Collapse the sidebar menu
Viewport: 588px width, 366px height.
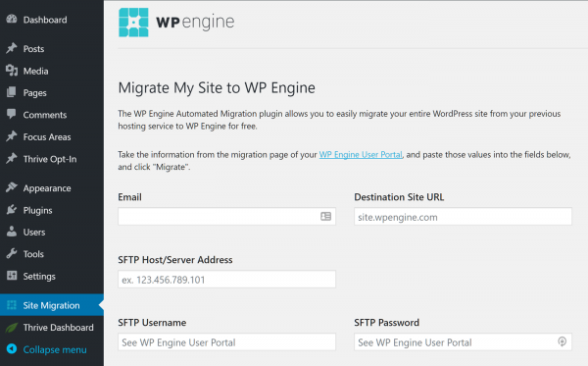(52, 349)
